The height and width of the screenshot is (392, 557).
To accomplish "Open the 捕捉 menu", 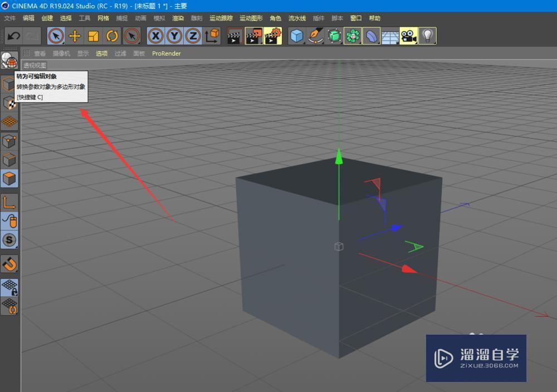I will click(x=122, y=18).
